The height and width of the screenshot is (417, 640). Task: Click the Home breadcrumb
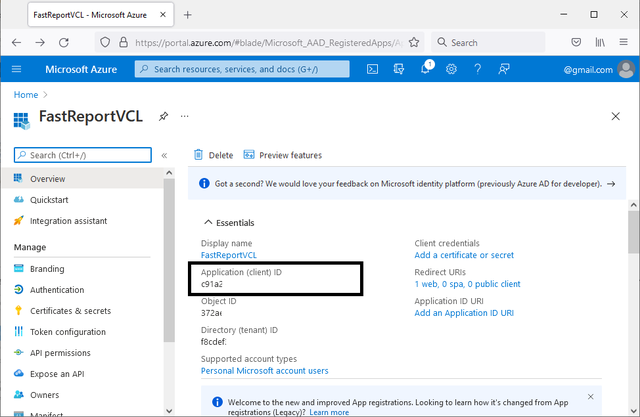pyautogui.click(x=26, y=95)
